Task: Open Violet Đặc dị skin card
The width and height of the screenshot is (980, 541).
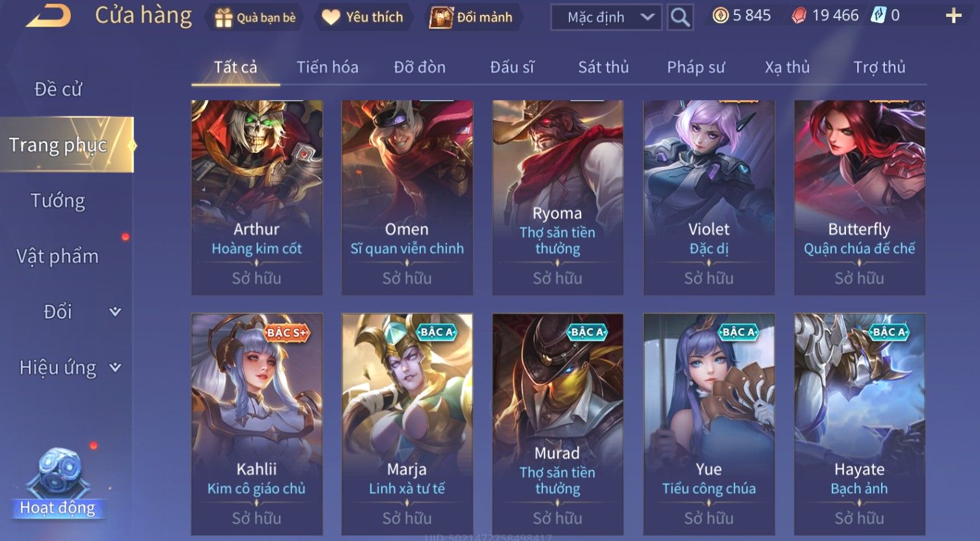Action: click(x=709, y=198)
